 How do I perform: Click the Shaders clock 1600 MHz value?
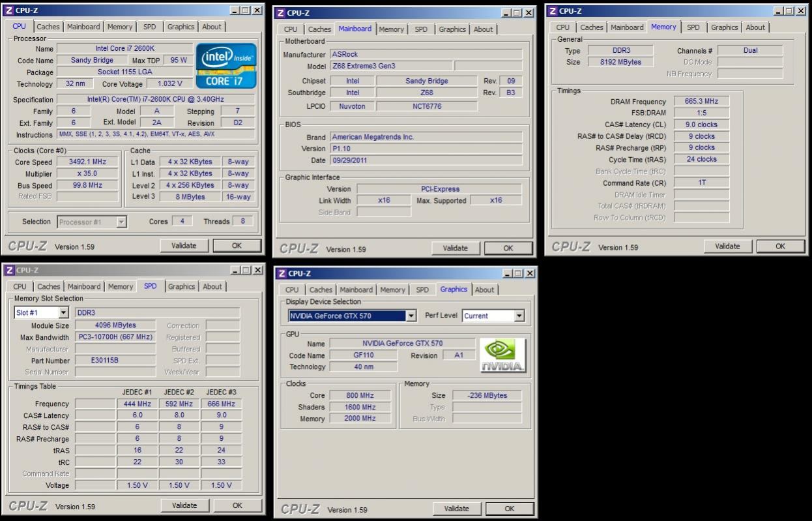pos(360,407)
